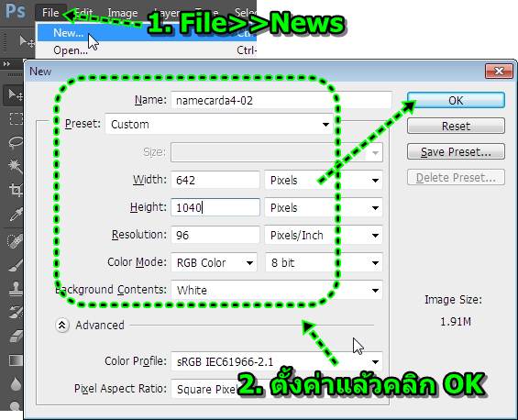Image resolution: width=518 pixels, height=420 pixels.
Task: Click the Save Preset button
Action: 456,152
